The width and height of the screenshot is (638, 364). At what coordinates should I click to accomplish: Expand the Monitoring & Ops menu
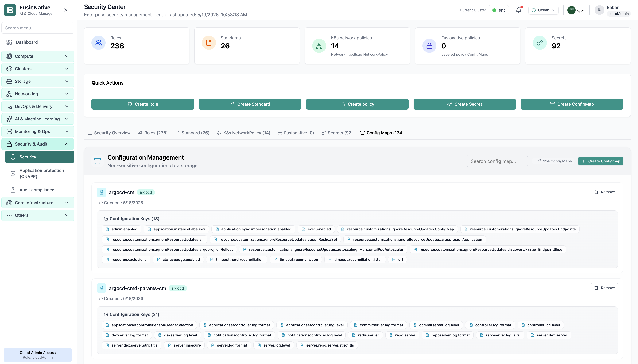pyautogui.click(x=38, y=131)
